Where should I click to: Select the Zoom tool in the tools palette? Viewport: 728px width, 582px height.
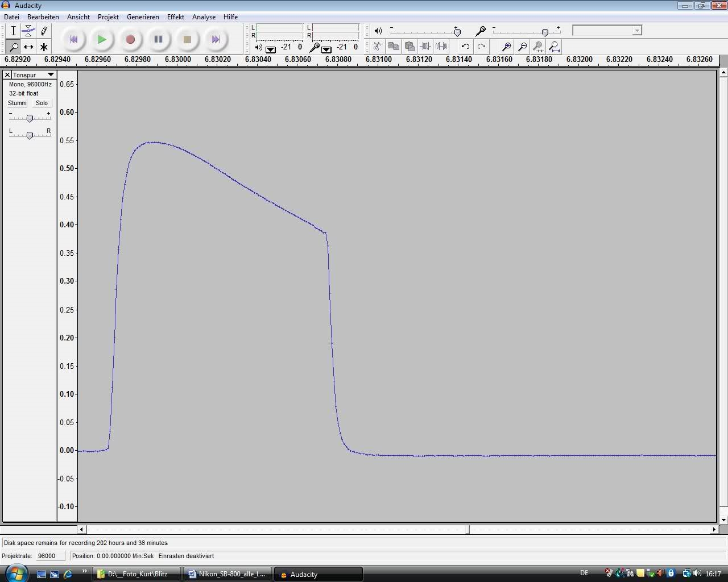pos(13,47)
